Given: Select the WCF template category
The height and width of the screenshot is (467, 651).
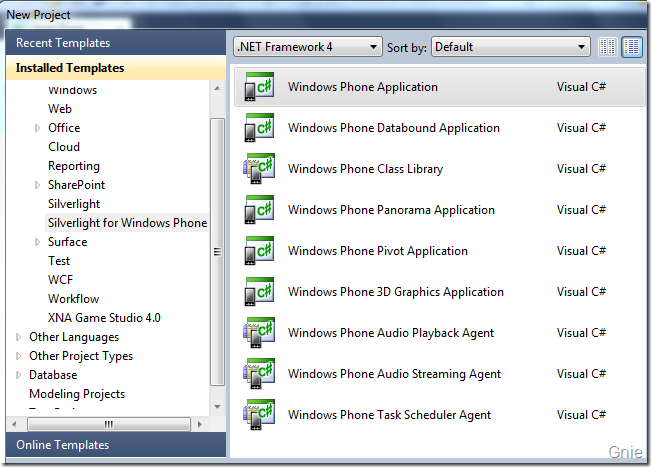Looking at the screenshot, I should coord(61,280).
